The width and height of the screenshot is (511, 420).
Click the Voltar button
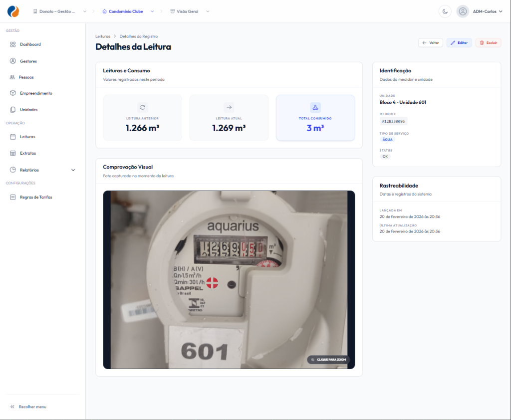click(x=431, y=43)
